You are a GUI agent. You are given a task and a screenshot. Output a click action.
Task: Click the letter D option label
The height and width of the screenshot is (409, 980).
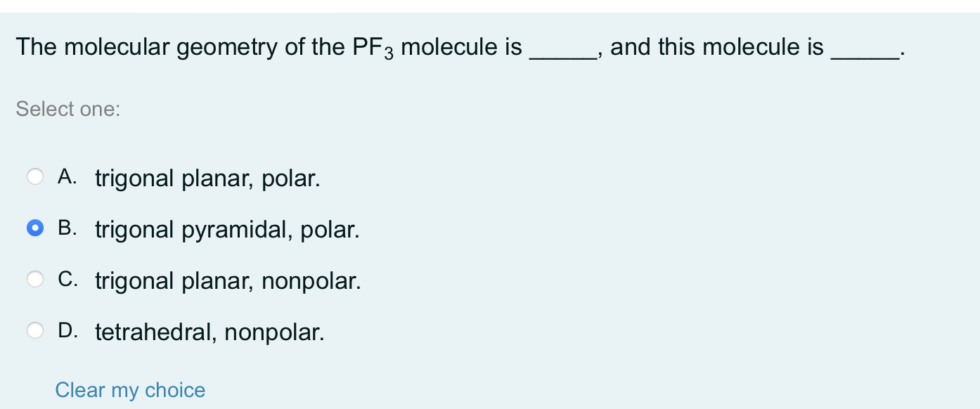[67, 330]
